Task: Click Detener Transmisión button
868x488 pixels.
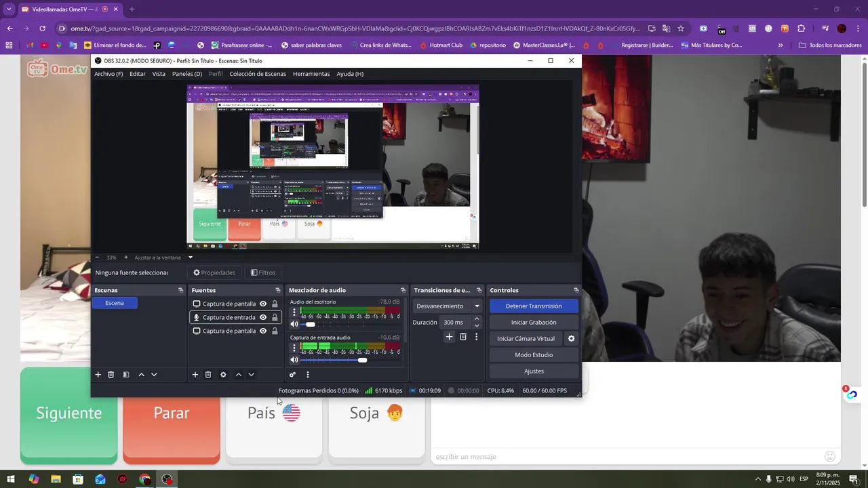Action: [534, 306]
